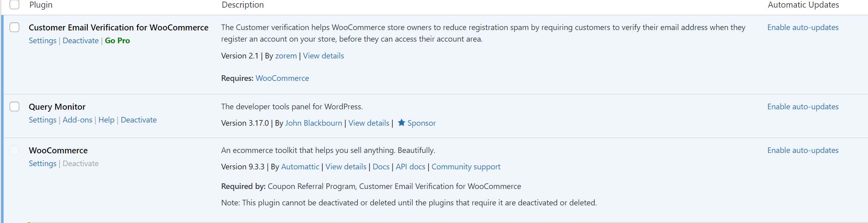The width and height of the screenshot is (868, 223).
Task: Open Query Monitor Help link
Action: [x=106, y=120]
